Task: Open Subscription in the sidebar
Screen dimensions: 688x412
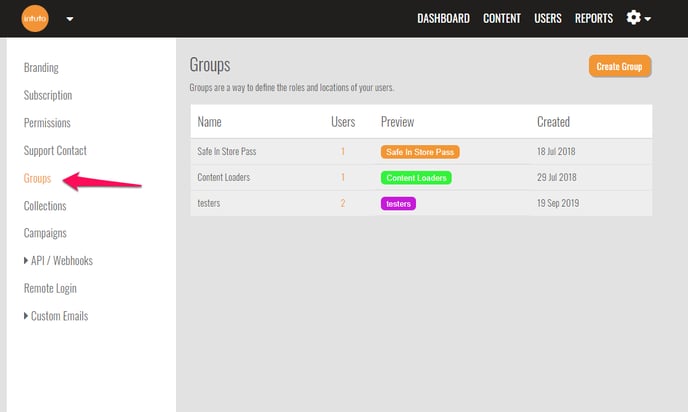Action: pos(48,95)
